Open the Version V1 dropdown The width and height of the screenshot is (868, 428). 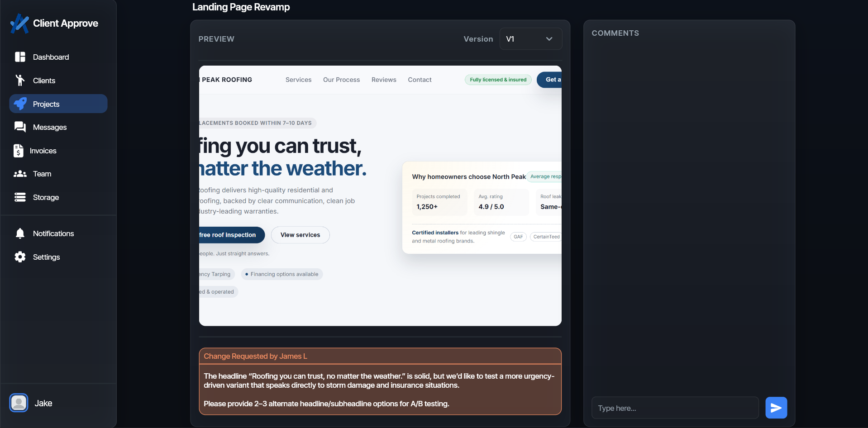pos(530,39)
